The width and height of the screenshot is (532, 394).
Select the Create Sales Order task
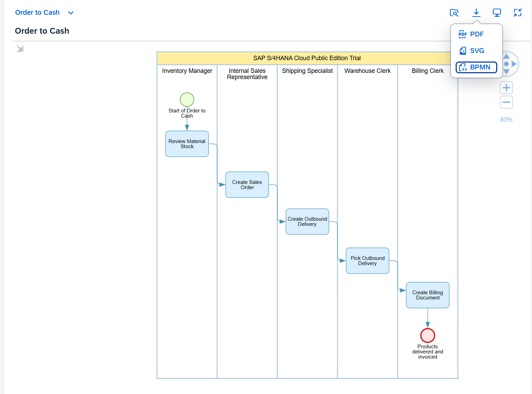click(x=247, y=185)
